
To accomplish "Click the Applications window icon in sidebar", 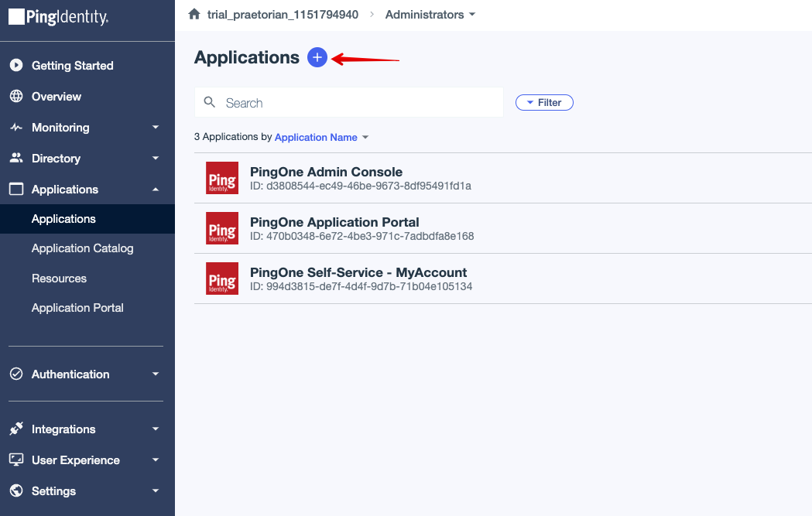I will [x=16, y=189].
